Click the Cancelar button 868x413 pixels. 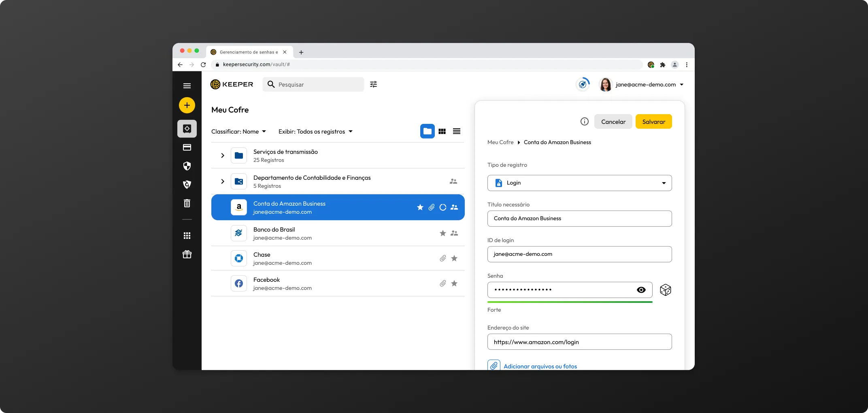[x=613, y=121]
